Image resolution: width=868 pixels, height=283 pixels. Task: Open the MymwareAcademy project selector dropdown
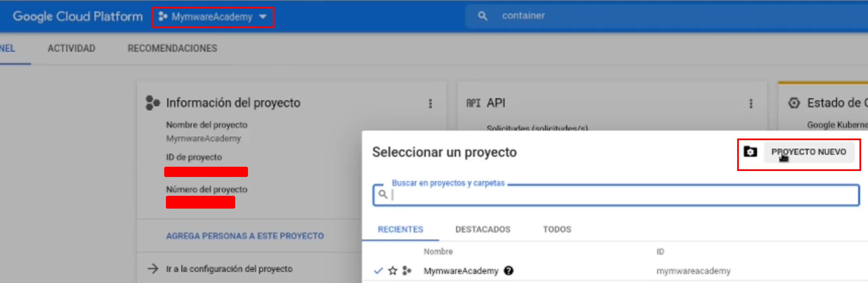point(212,17)
